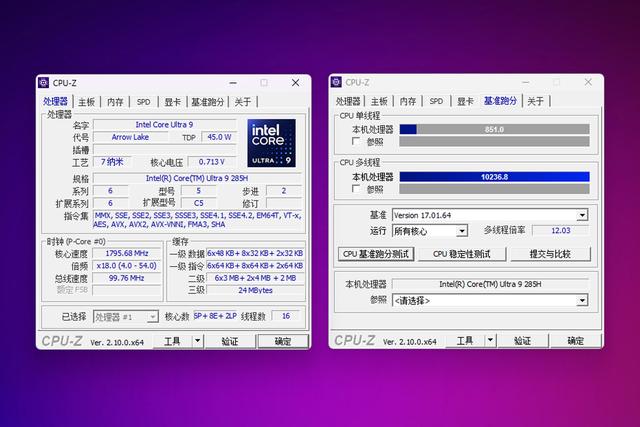This screenshot has width=640, height=427.
Task: Click 验证 button in left window
Action: coord(230,341)
